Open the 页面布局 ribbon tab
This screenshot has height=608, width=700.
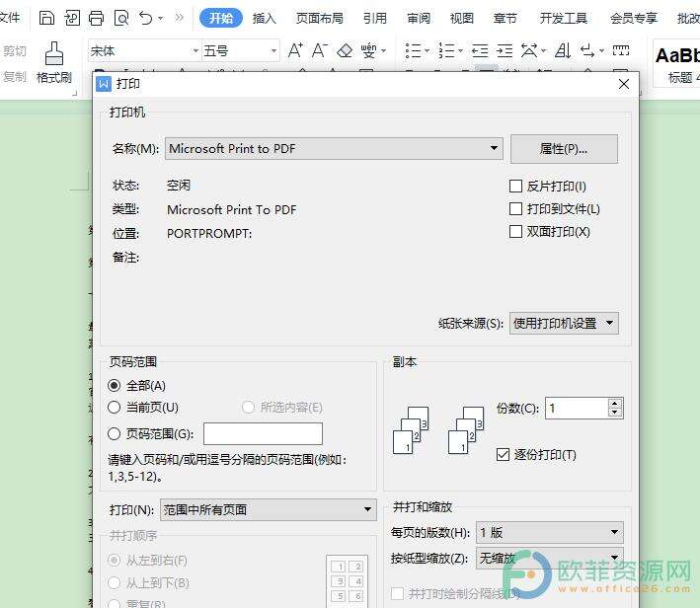point(320,19)
